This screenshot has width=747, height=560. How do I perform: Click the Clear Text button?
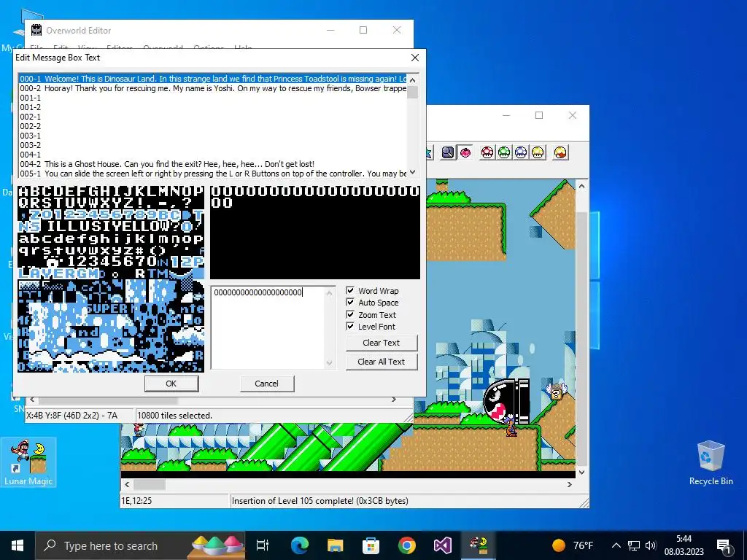381,343
